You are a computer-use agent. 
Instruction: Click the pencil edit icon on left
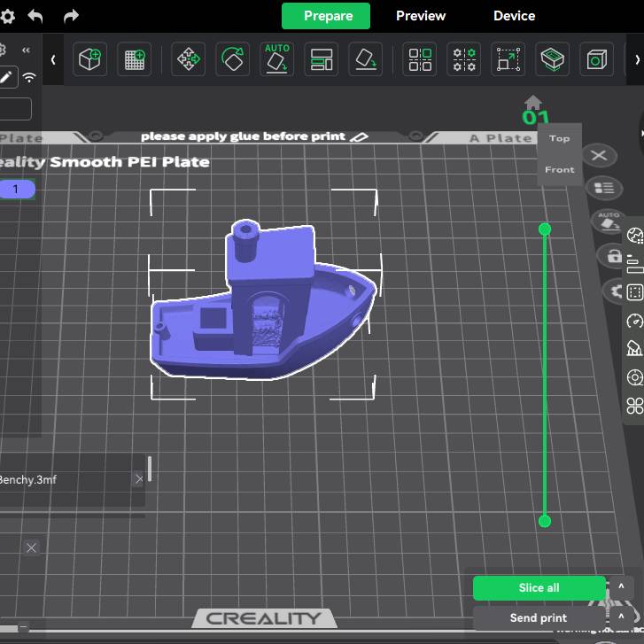click(x=7, y=77)
